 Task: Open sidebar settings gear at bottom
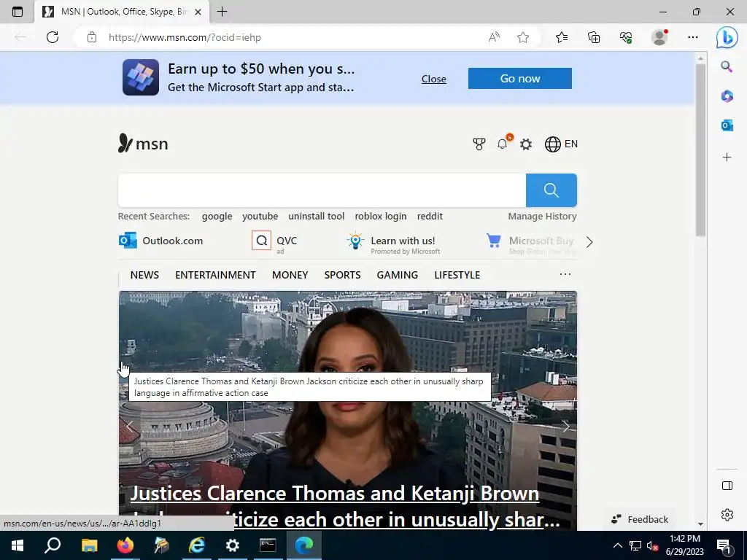point(727,515)
